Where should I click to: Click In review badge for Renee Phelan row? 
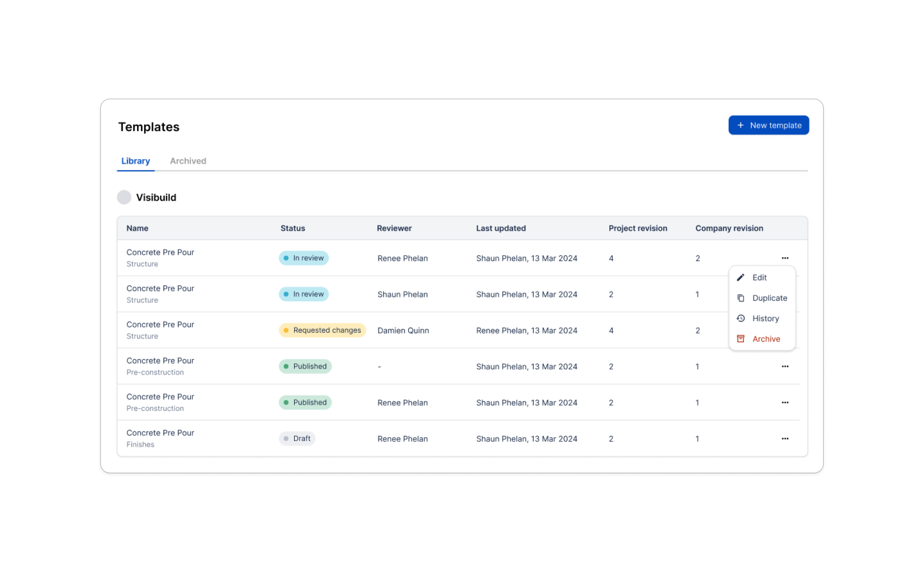(303, 258)
